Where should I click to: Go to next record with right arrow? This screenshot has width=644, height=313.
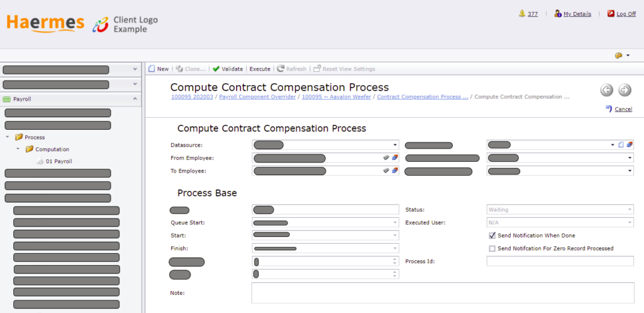coord(625,89)
